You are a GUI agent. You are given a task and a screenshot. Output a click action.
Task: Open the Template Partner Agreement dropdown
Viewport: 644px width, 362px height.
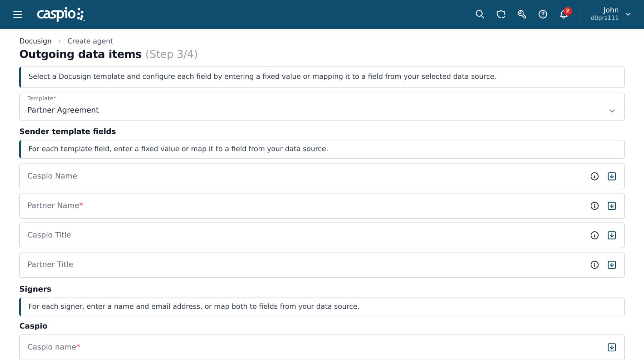322,107
